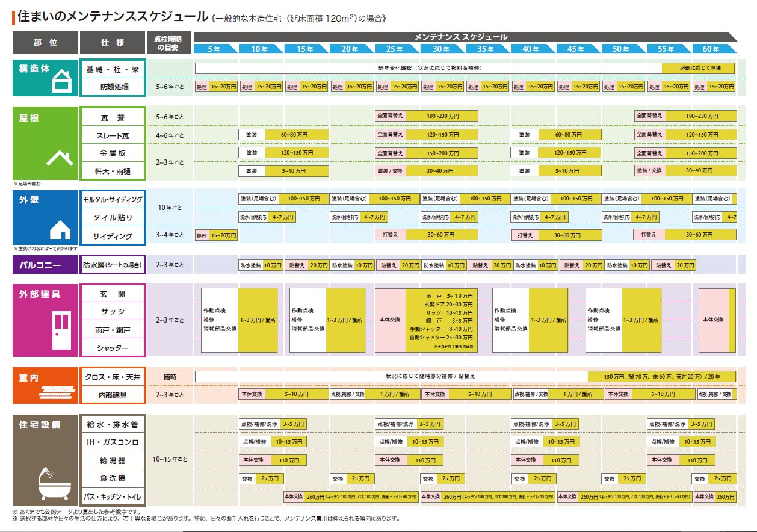Select the シャッター row label
Screen dimensions: 757x532
[x=113, y=348]
